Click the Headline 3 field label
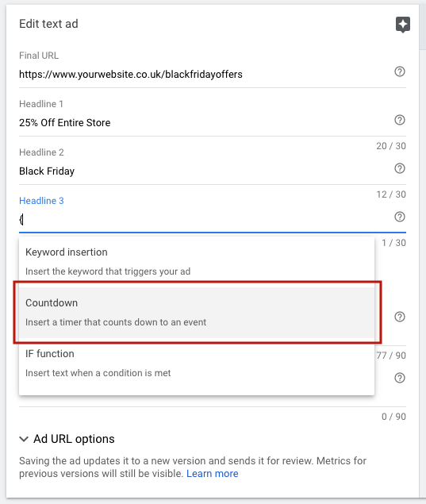 (x=41, y=201)
